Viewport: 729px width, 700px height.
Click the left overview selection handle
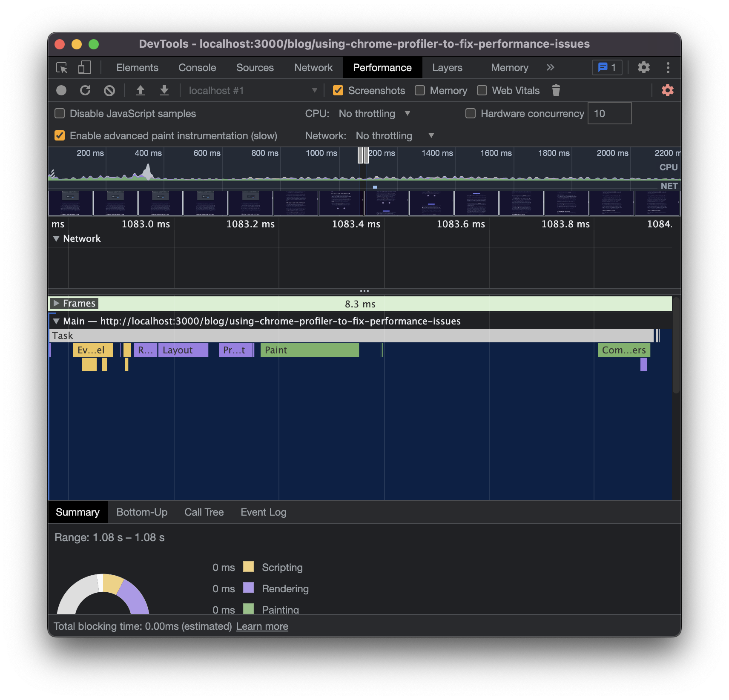tap(360, 155)
